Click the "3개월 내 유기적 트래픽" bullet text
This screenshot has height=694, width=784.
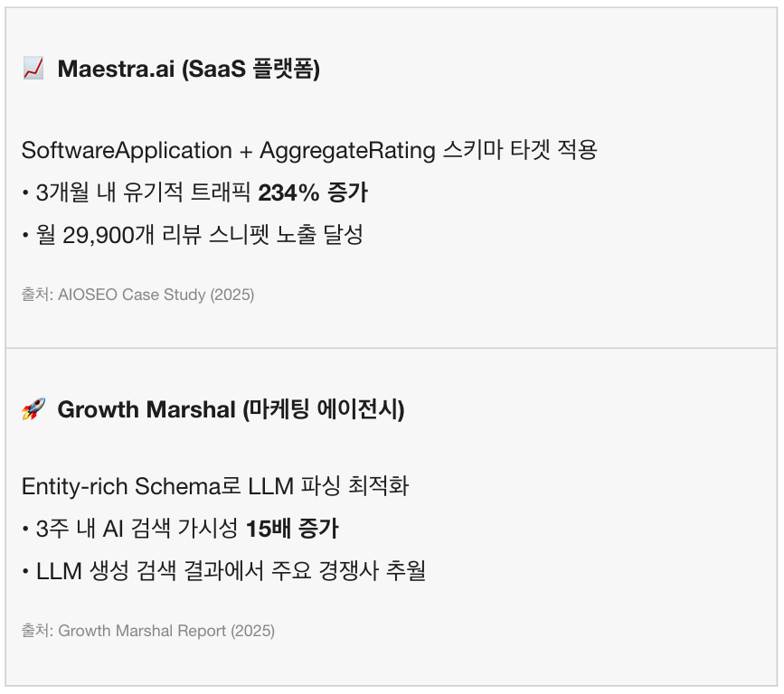pos(145,192)
